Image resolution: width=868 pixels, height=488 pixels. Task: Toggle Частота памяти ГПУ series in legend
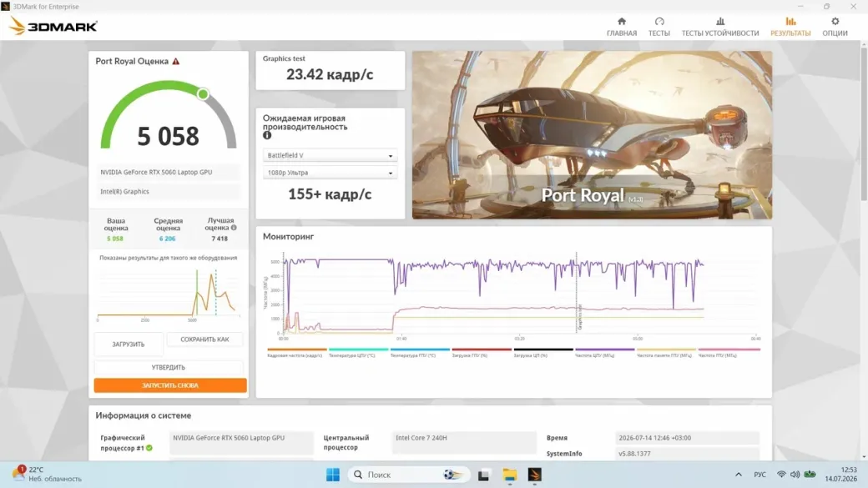[666, 352]
